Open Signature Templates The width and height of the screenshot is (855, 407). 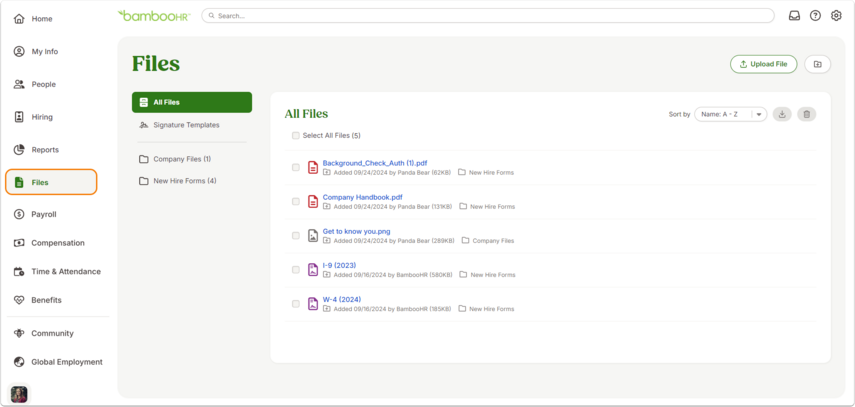pos(186,125)
